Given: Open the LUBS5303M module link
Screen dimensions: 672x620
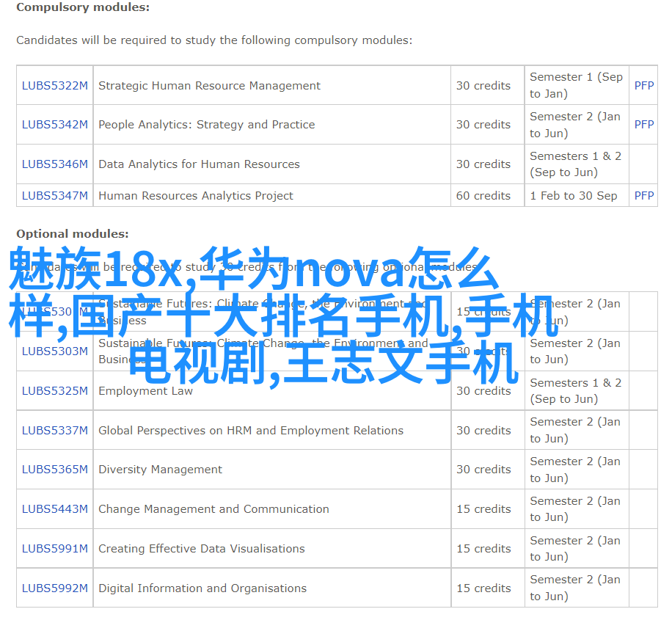Looking at the screenshot, I should [55, 351].
